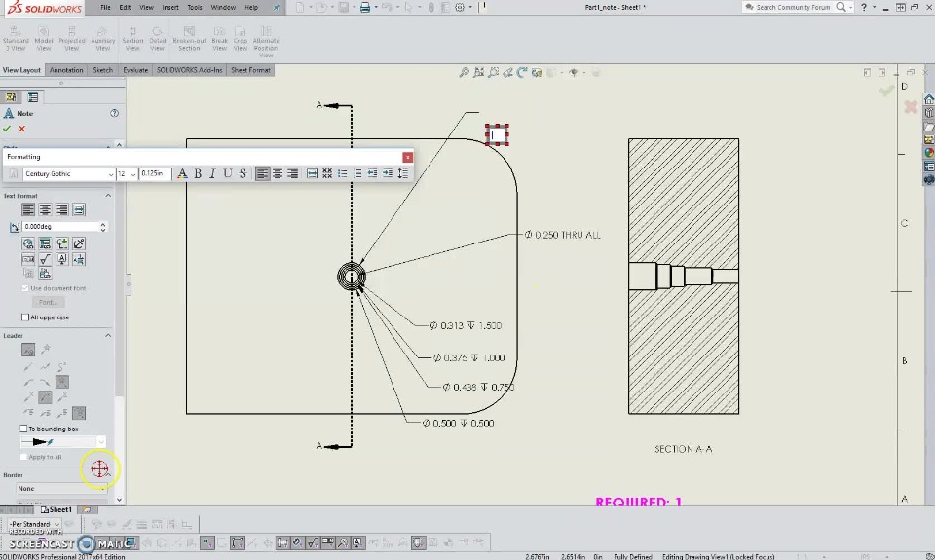This screenshot has height=560, width=935.
Task: Increase indent in Formatting toolbar
Action: coord(387,173)
